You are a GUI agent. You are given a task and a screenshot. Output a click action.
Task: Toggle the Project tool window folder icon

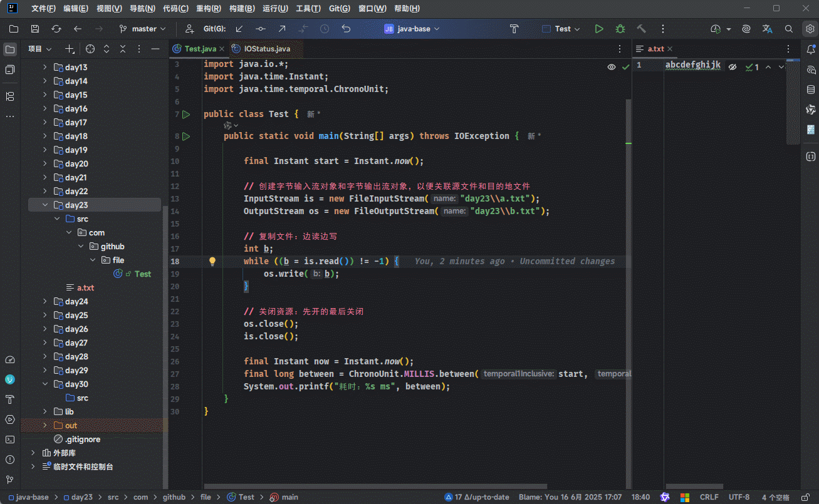pyautogui.click(x=10, y=49)
